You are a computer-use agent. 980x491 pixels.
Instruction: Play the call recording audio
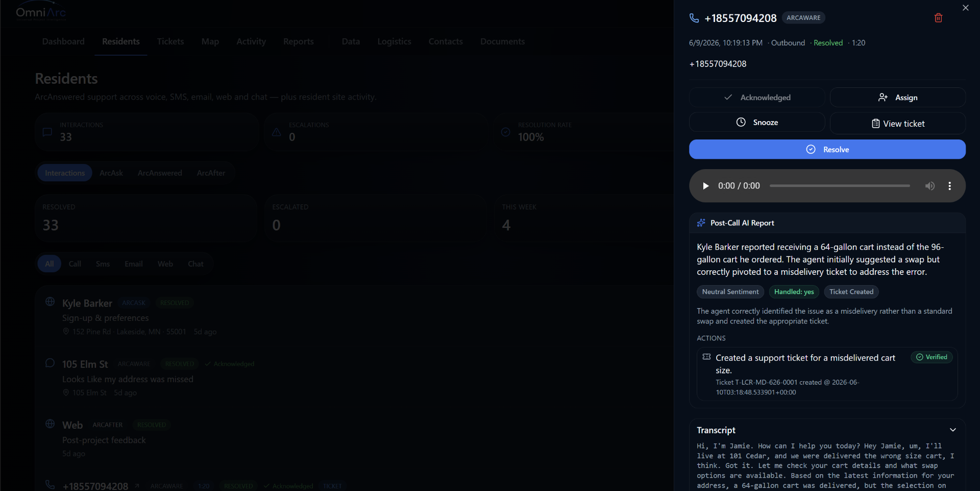click(706, 186)
